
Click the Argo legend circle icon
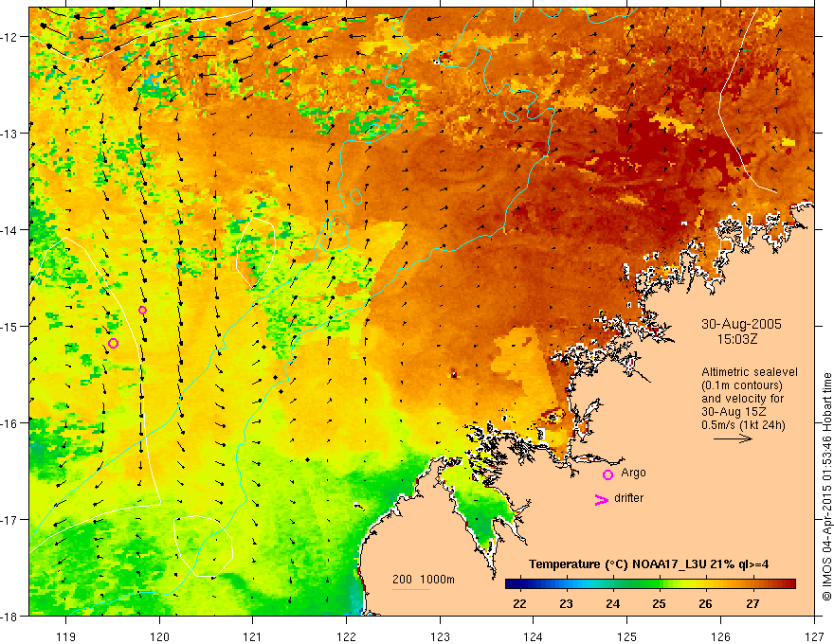click(x=607, y=474)
